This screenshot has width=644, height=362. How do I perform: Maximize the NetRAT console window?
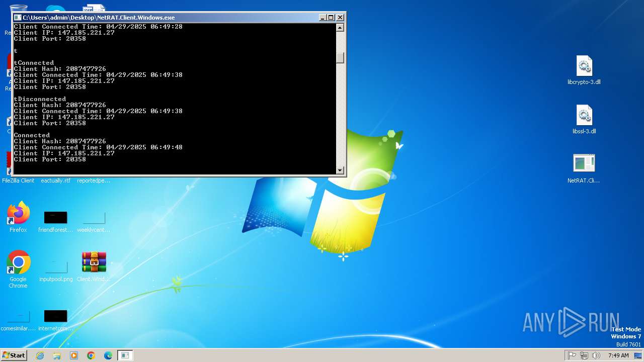[331, 18]
